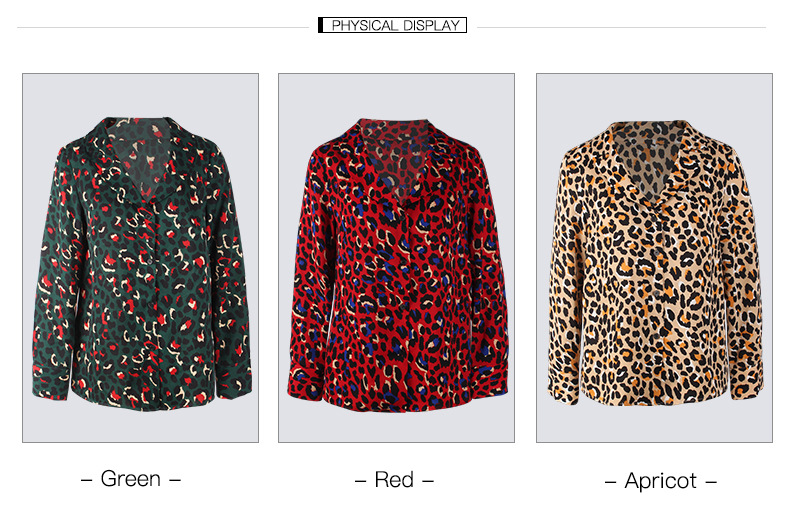Image resolution: width=790 pixels, height=506 pixels.
Task: Click the Apricot color label
Action: tap(661, 481)
